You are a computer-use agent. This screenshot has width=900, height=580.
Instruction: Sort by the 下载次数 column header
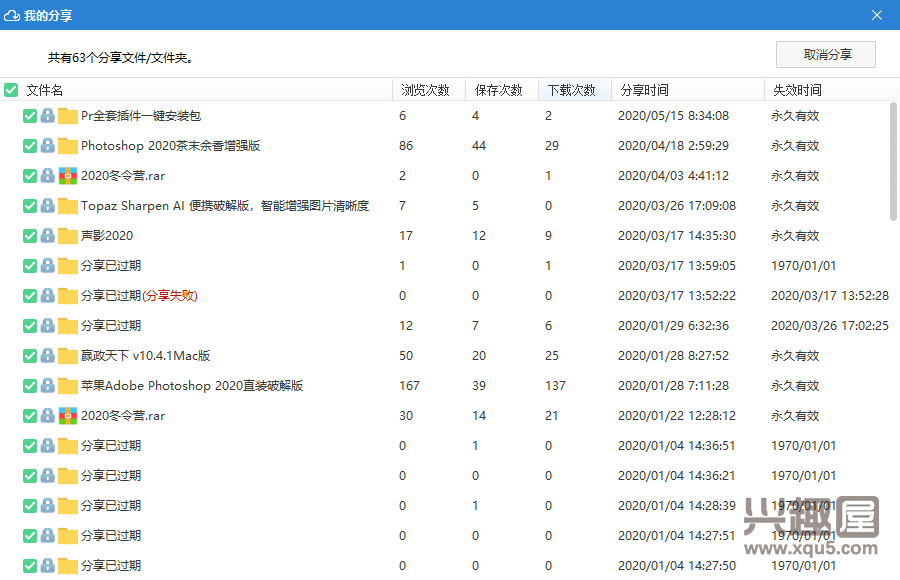[575, 90]
